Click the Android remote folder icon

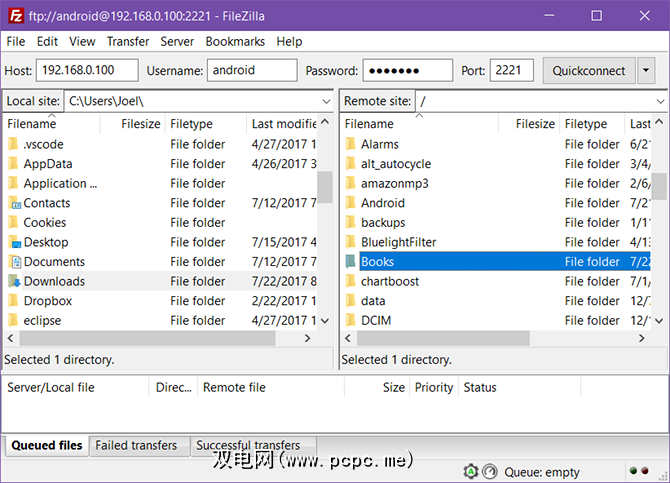click(x=351, y=203)
